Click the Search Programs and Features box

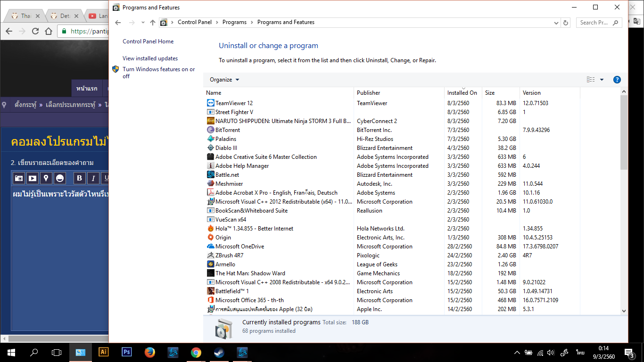(599, 22)
